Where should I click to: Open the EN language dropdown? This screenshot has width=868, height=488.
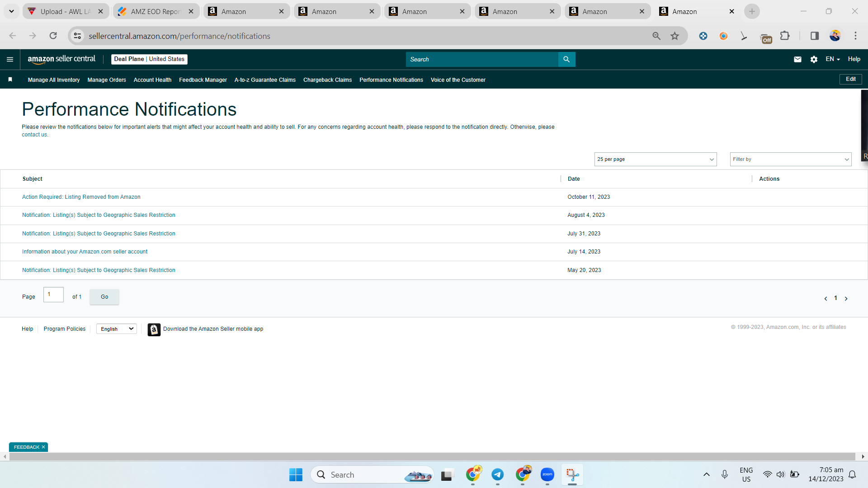832,59
